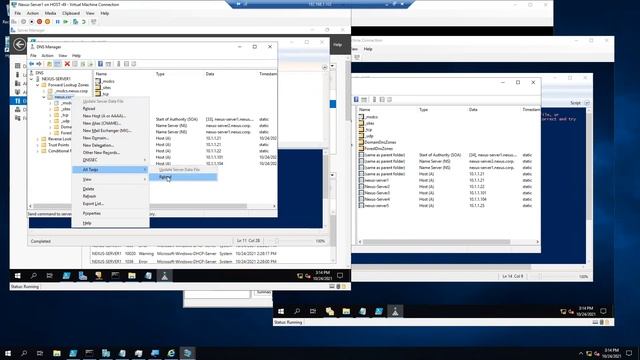
Task: Open DomainDnsZones folder in right window
Action: pyautogui.click(x=380, y=142)
